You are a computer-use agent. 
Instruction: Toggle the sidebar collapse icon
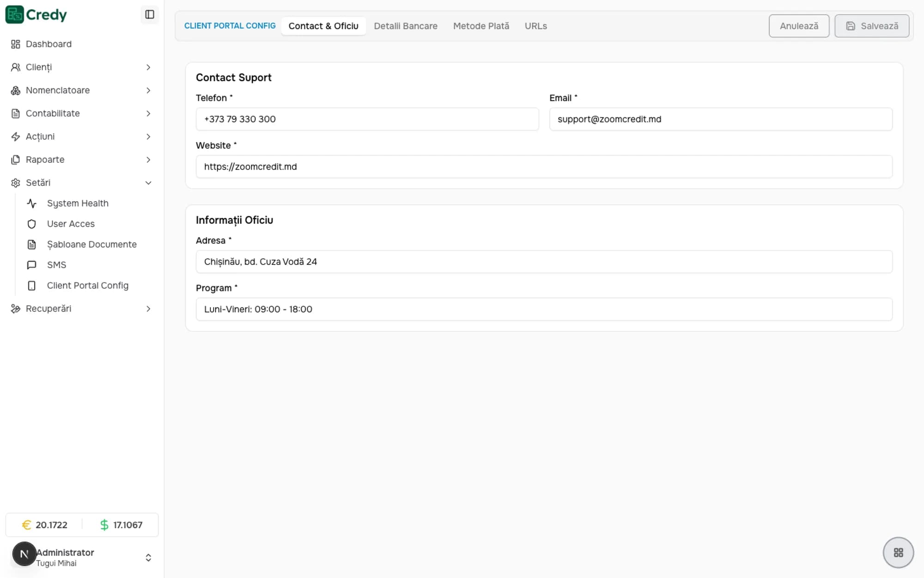coord(150,15)
